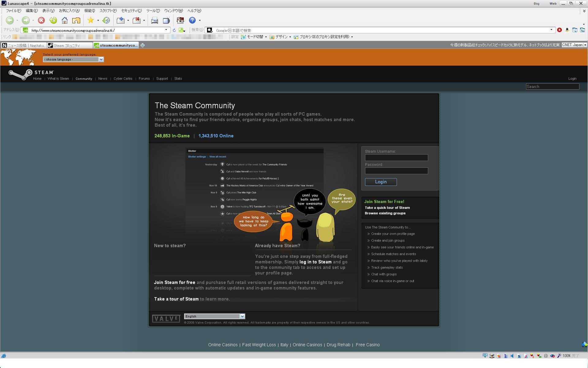This screenshot has height=368, width=588.
Task: Add a new tab with the plus icon
Action: [142, 45]
